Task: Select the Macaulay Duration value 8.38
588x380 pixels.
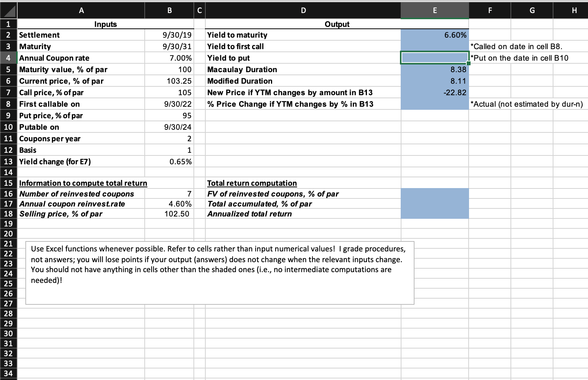Action: [435, 69]
